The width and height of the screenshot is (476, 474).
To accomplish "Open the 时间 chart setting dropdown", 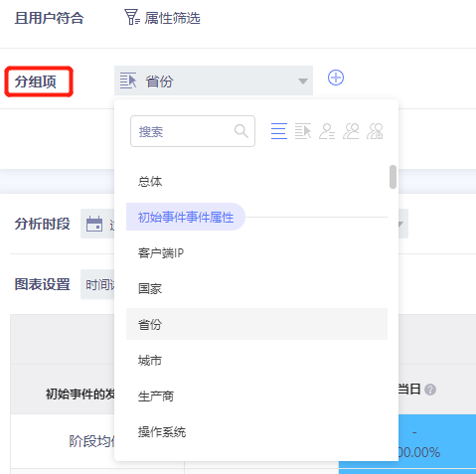I will pos(97,284).
